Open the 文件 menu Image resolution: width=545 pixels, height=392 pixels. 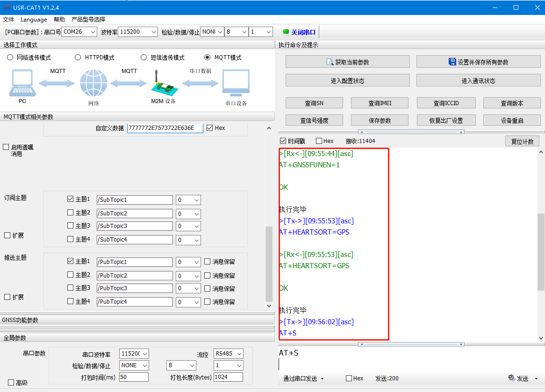click(8, 20)
